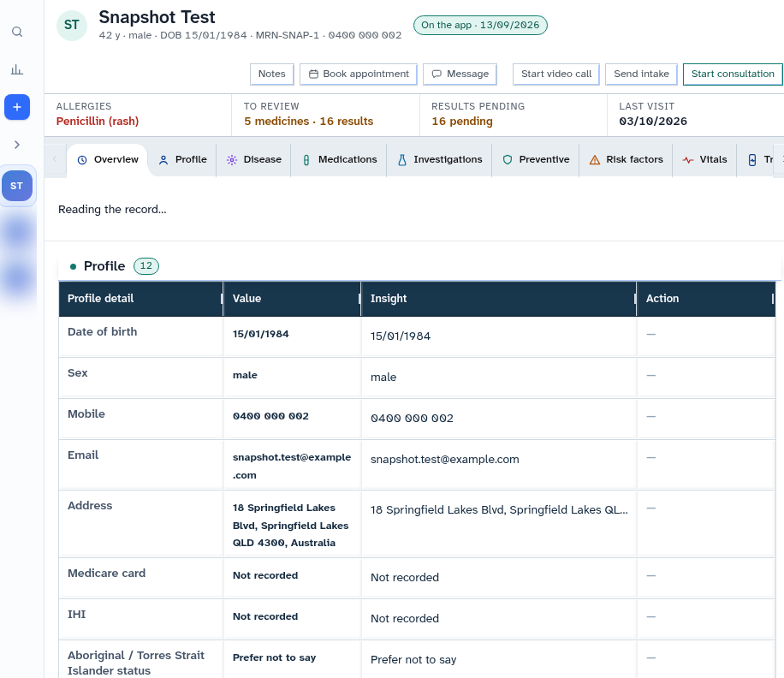Click Start consultation button
The width and height of the screenshot is (784, 678).
pos(733,74)
